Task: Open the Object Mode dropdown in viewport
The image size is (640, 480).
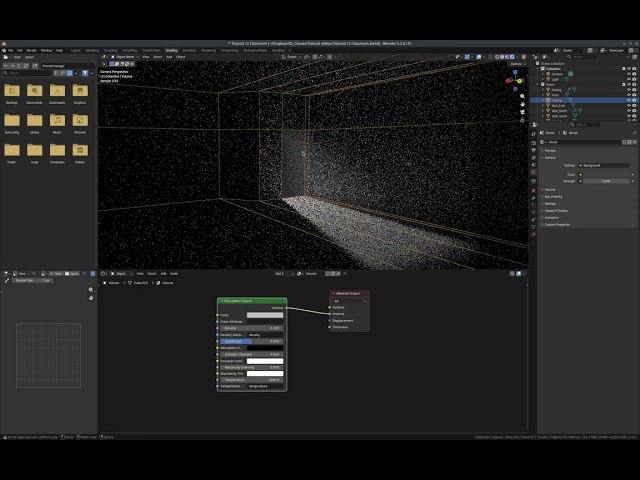Action: pos(124,57)
